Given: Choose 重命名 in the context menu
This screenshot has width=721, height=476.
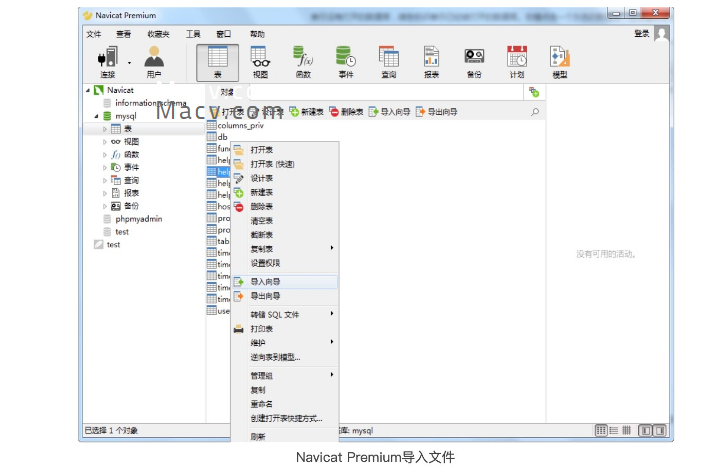Looking at the screenshot, I should click(285, 404).
